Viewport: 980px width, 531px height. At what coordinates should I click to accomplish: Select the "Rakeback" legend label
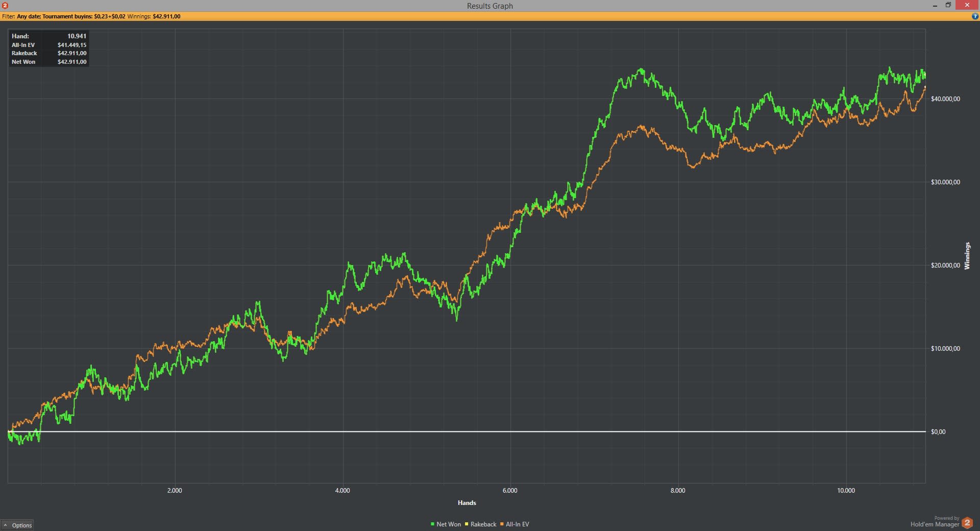point(483,524)
